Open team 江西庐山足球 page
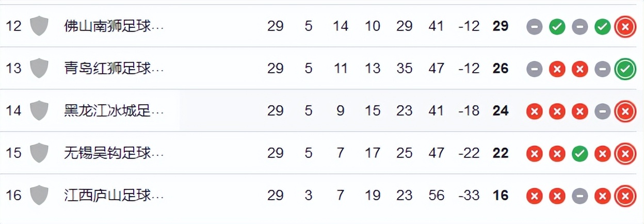Image resolution: width=644 pixels, height=224 pixels. 114,195
